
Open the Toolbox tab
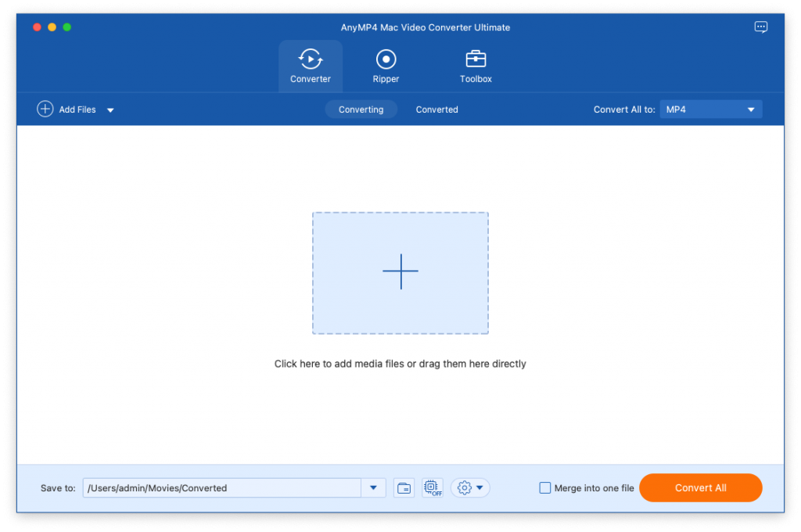click(x=476, y=66)
